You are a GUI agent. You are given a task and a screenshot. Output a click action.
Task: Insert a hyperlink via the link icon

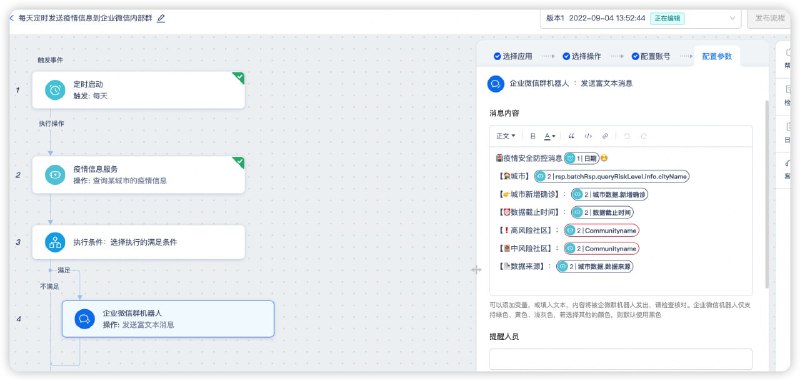[x=605, y=136]
